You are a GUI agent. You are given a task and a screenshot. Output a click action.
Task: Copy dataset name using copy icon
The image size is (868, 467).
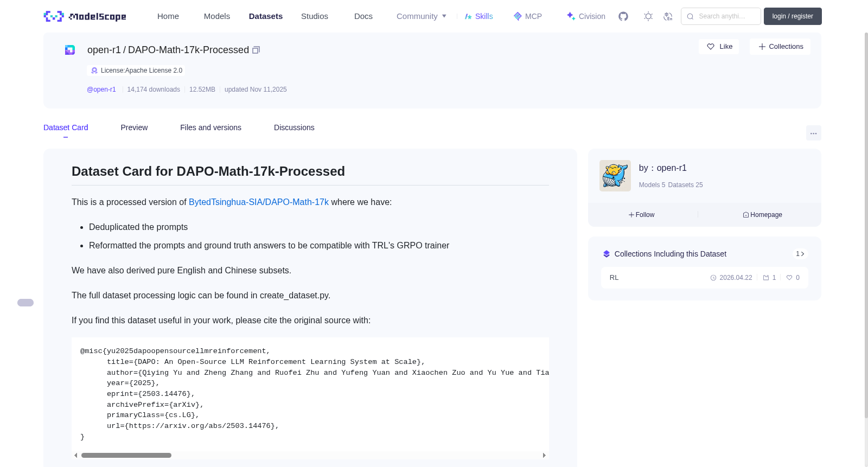(256, 50)
